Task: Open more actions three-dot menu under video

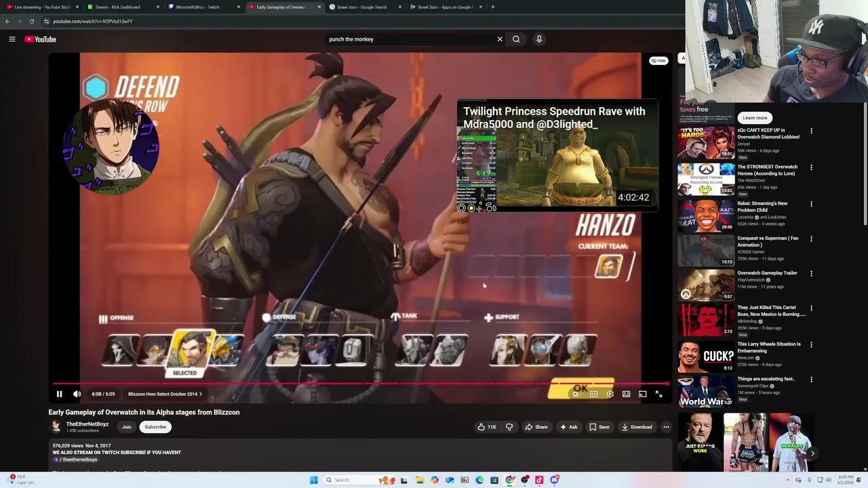Action: [x=666, y=427]
